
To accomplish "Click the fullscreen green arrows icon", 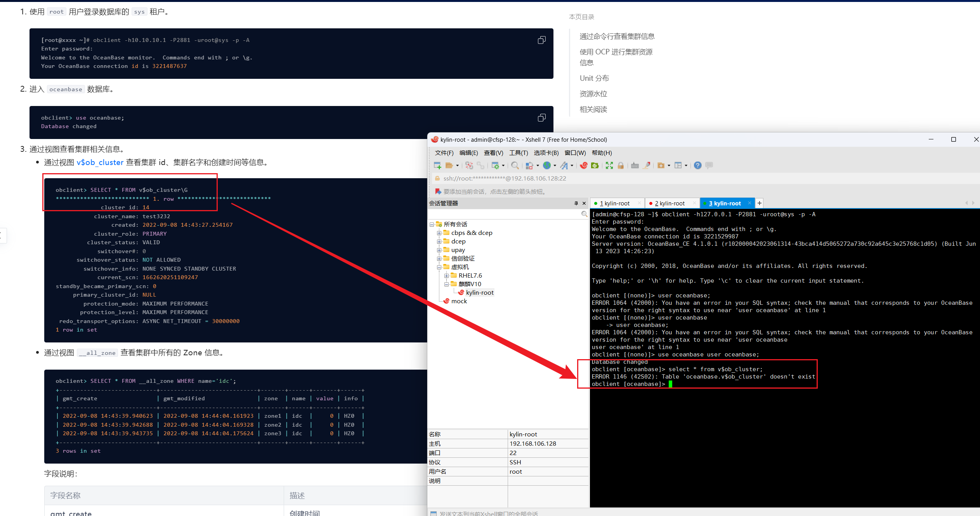I will [609, 165].
